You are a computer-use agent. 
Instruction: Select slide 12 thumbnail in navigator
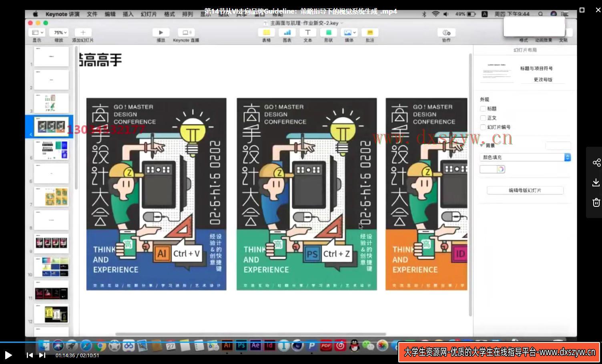[51, 314]
